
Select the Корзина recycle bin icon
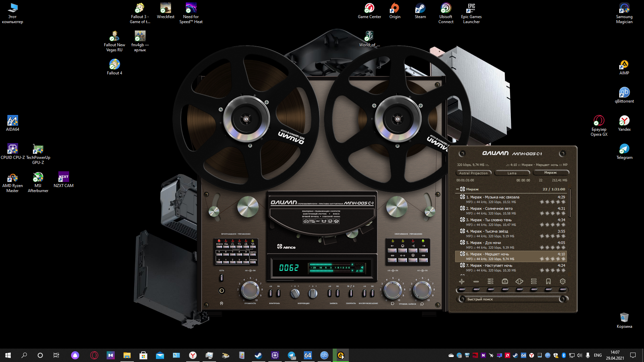[x=624, y=320]
